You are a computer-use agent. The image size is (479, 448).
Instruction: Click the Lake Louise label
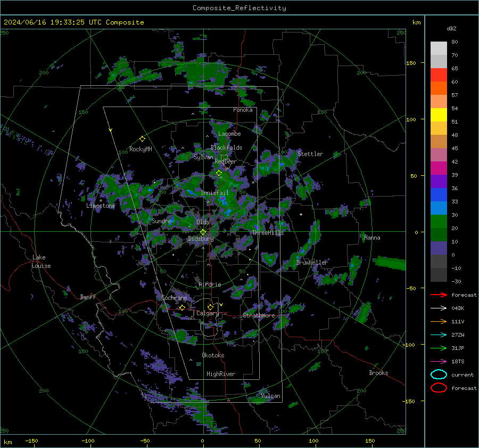pyautogui.click(x=41, y=262)
